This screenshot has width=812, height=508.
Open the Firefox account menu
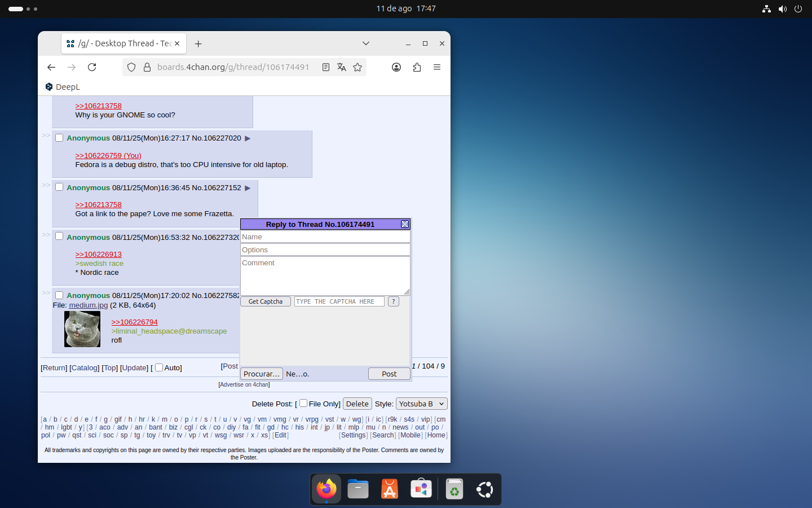(396, 67)
